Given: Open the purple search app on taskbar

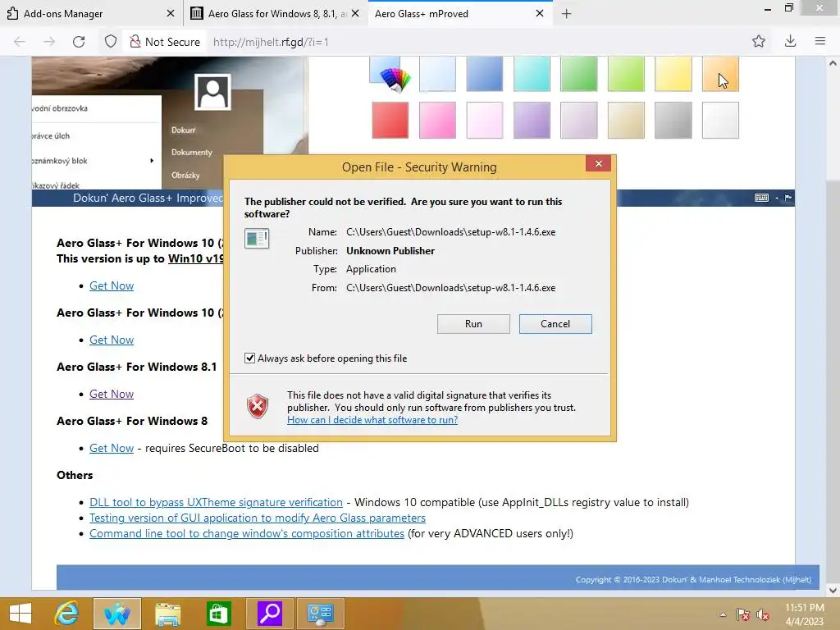Looking at the screenshot, I should (x=269, y=614).
